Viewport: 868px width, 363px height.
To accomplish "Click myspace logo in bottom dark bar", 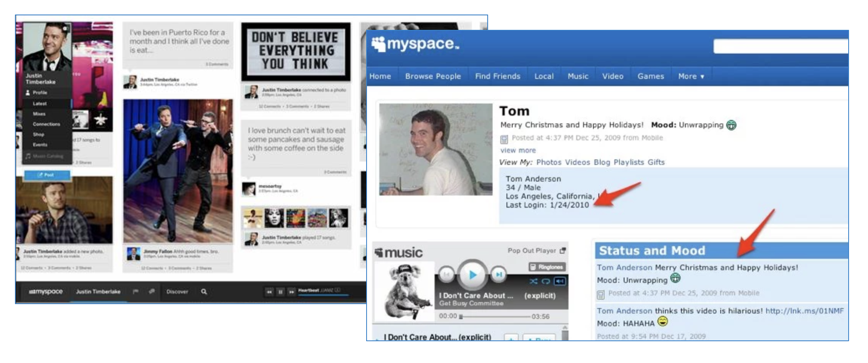I will [x=46, y=291].
